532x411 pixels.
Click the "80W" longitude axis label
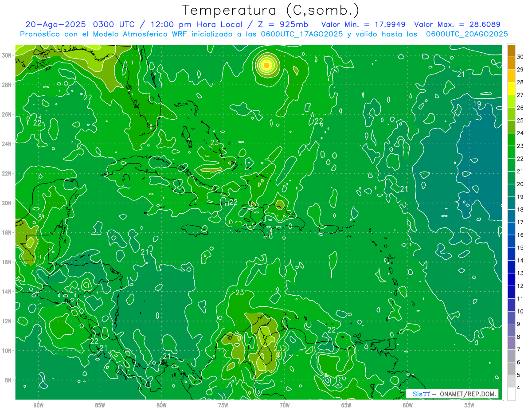[162, 405]
